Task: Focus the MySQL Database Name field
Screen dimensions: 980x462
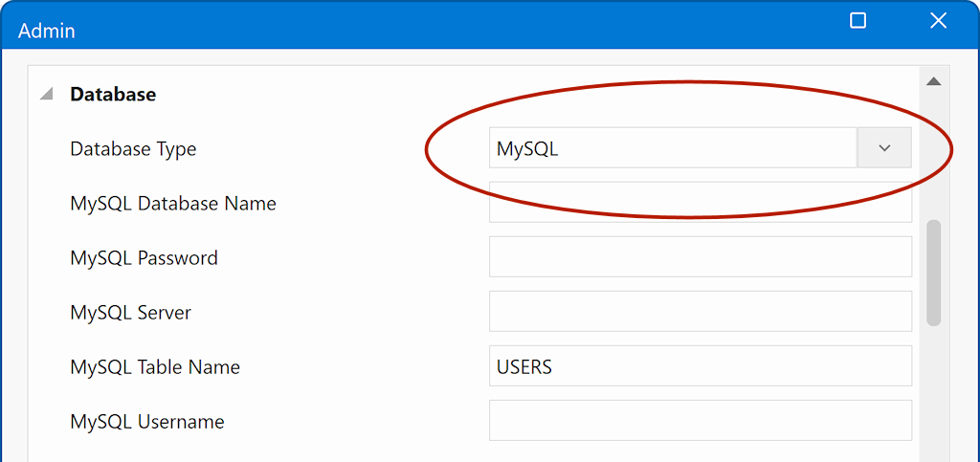Action: (x=700, y=203)
